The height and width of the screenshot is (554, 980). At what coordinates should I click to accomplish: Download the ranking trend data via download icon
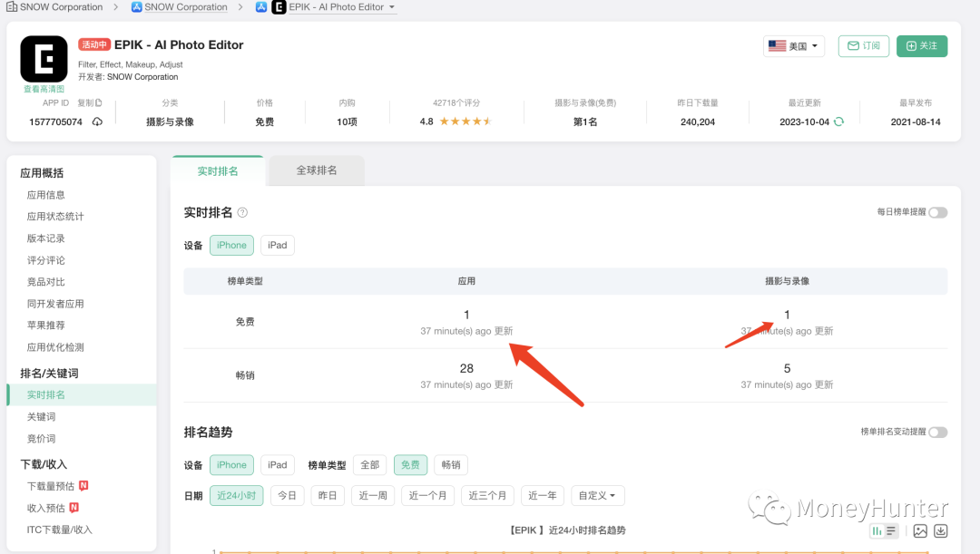point(940,531)
